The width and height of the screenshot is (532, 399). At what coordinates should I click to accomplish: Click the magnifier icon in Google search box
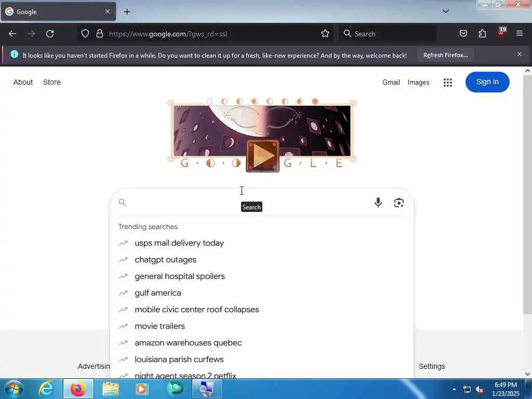(123, 203)
